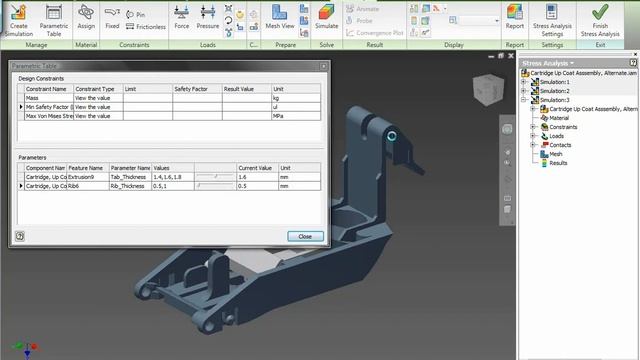
Task: Click the Extrusion9 feature name cell
Action: [x=88, y=177]
